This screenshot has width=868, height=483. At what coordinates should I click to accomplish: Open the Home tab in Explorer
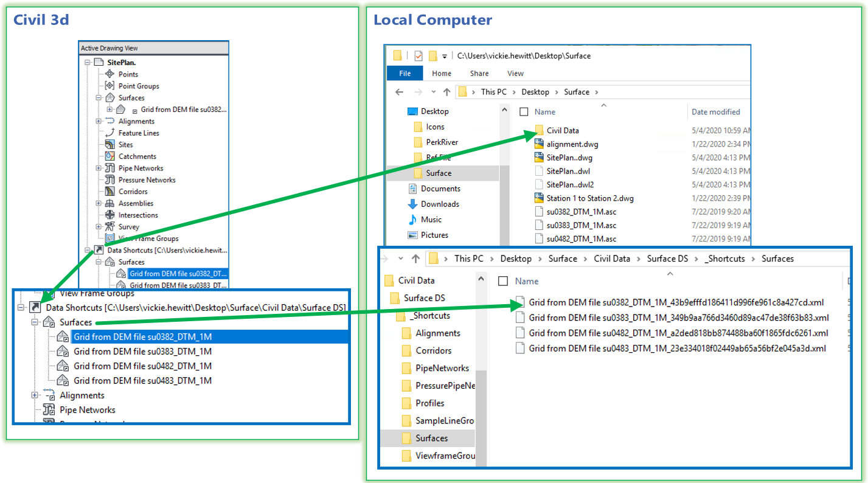pyautogui.click(x=442, y=73)
